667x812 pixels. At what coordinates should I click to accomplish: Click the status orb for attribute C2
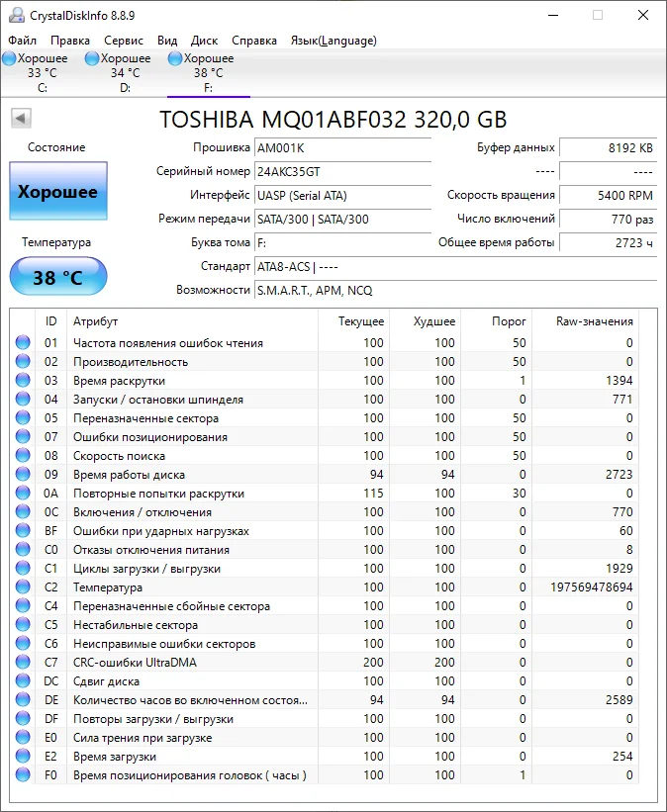tap(23, 586)
